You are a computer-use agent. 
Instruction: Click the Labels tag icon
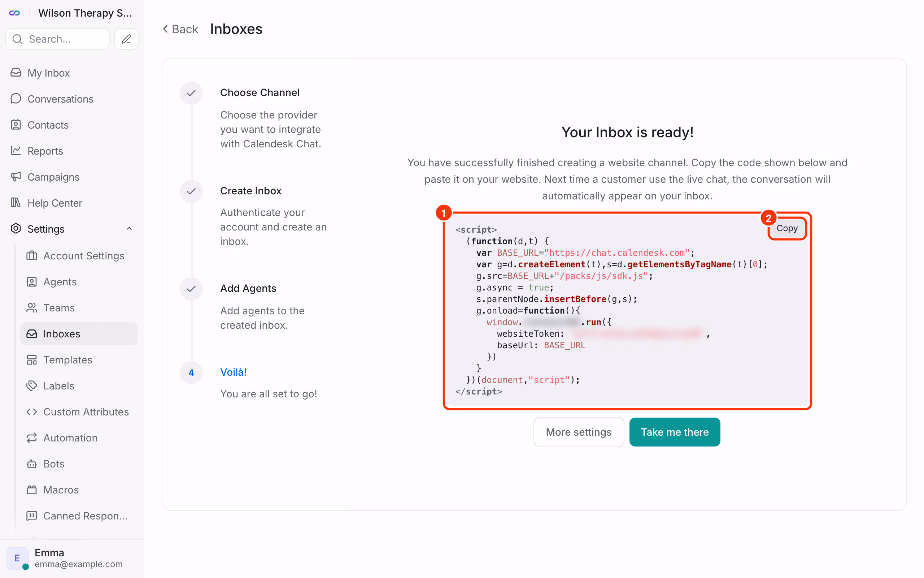pyautogui.click(x=32, y=385)
